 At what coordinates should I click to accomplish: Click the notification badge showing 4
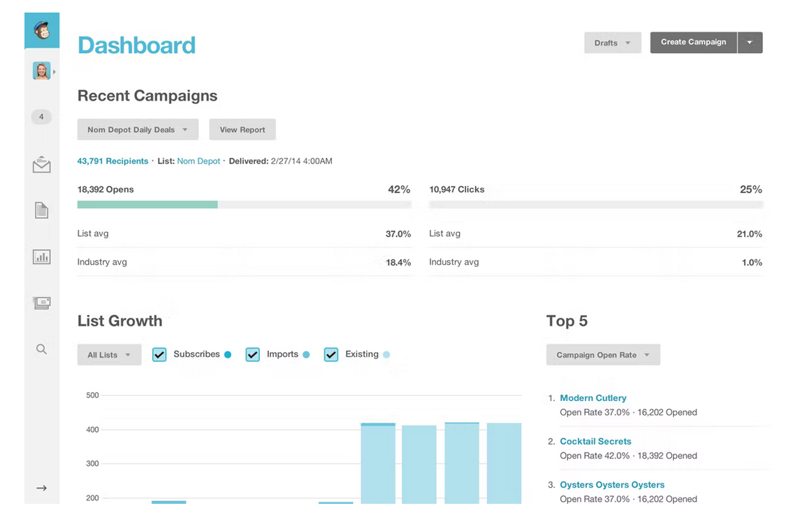tap(41, 117)
